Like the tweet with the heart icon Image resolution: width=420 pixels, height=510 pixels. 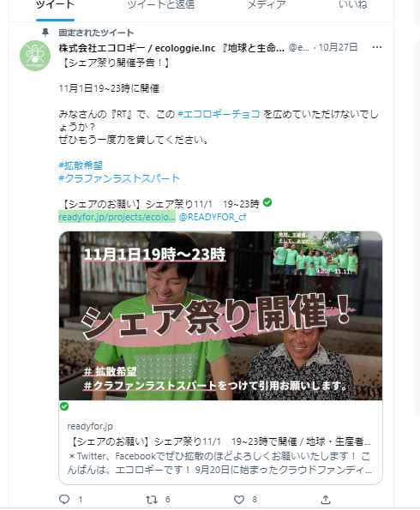click(239, 499)
